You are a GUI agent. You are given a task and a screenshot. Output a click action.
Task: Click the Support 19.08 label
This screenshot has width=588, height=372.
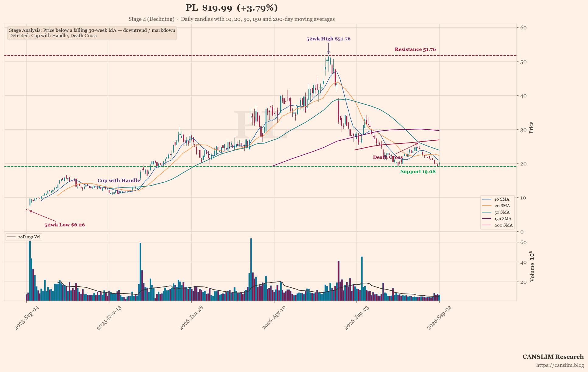(x=418, y=172)
